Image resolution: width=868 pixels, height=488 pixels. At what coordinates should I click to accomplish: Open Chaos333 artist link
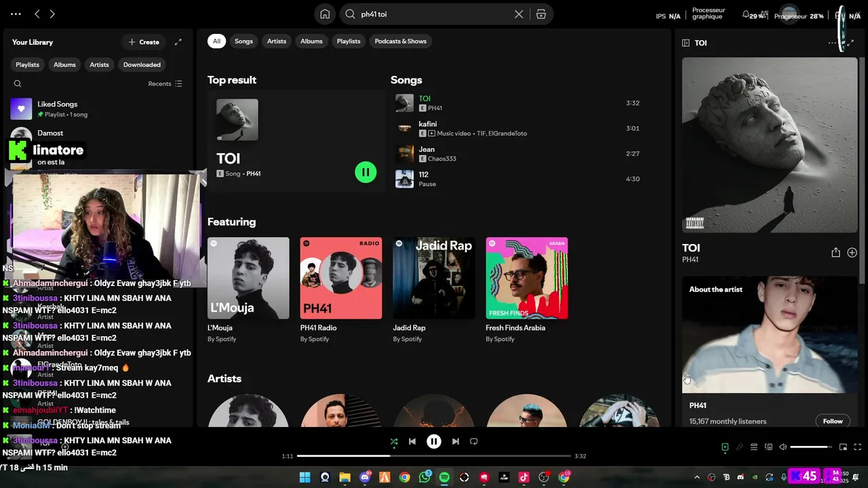(442, 159)
